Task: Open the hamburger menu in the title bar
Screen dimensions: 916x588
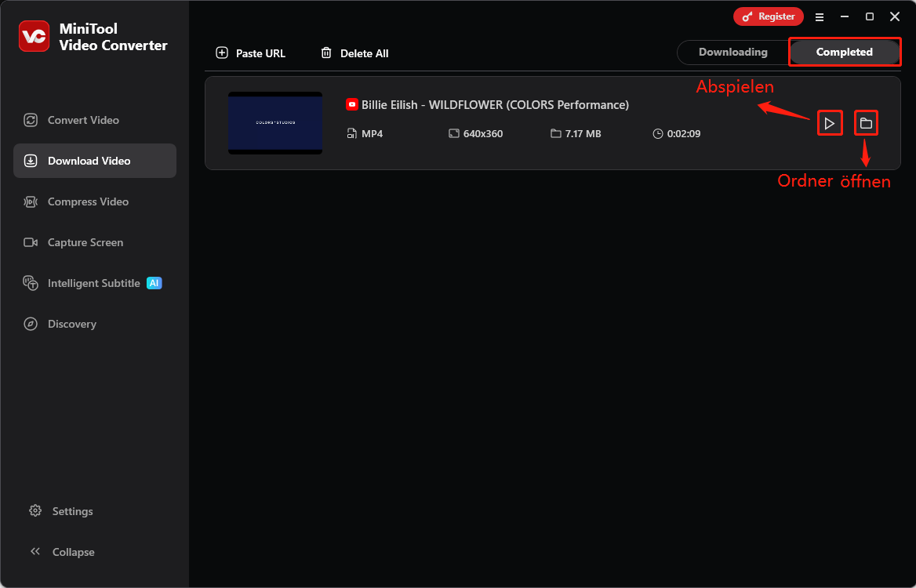Action: [x=819, y=16]
